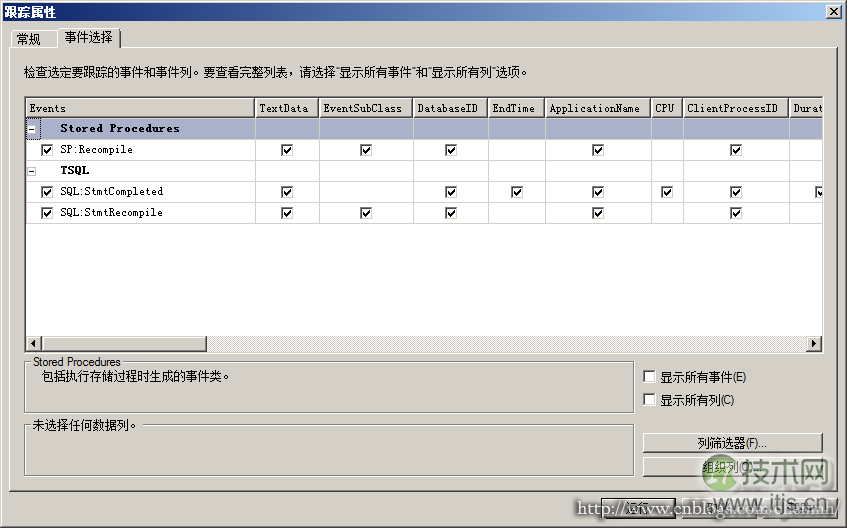Uncheck the SP:Recompile event checkbox
Image resolution: width=847 pixels, height=528 pixels.
47,150
